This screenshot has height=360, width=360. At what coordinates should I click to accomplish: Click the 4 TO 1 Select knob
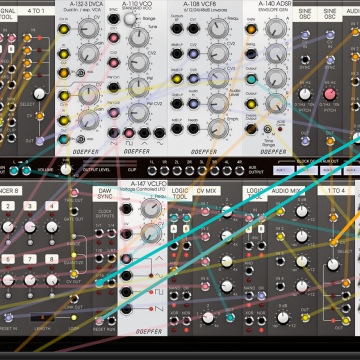point(39,94)
